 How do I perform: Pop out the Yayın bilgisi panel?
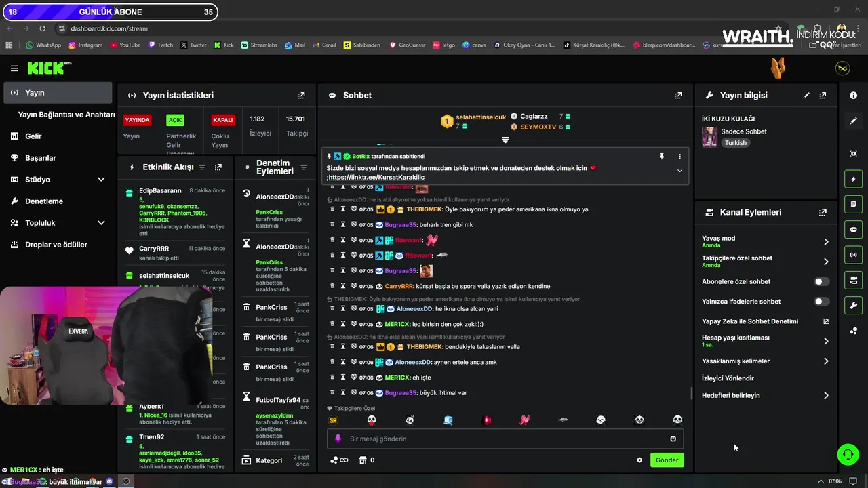(x=823, y=96)
